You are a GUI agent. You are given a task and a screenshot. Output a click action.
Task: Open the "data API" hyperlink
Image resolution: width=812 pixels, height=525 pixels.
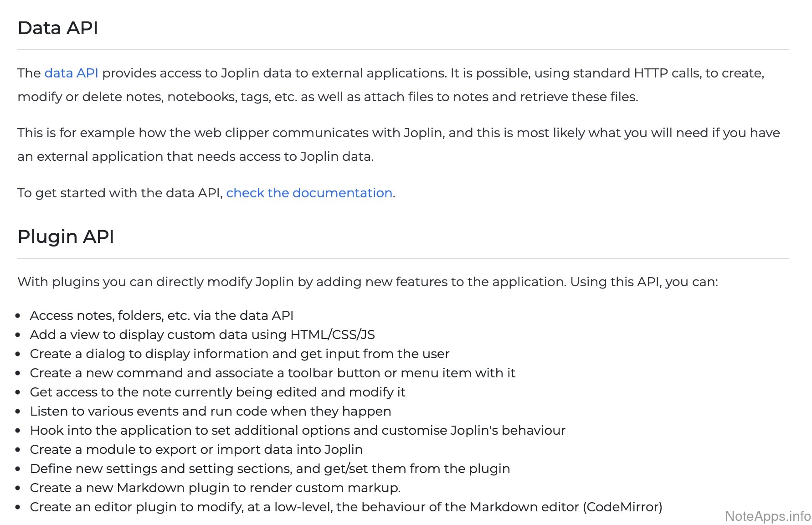coord(71,73)
